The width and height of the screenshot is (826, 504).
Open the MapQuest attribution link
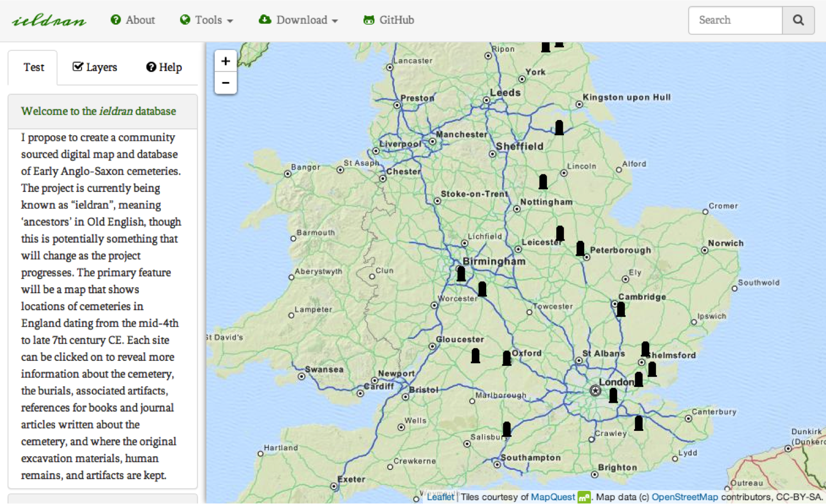pos(553,497)
